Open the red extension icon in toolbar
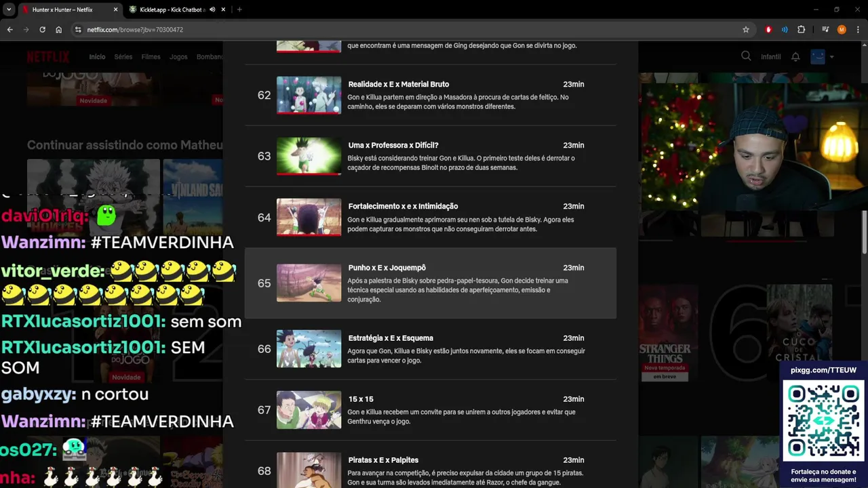 768,30
